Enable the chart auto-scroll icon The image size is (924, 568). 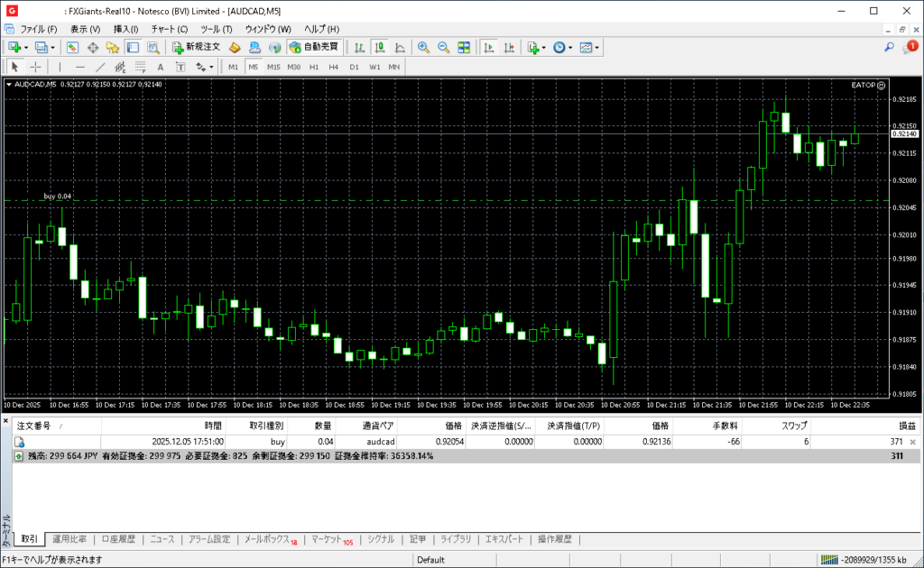coord(489,47)
